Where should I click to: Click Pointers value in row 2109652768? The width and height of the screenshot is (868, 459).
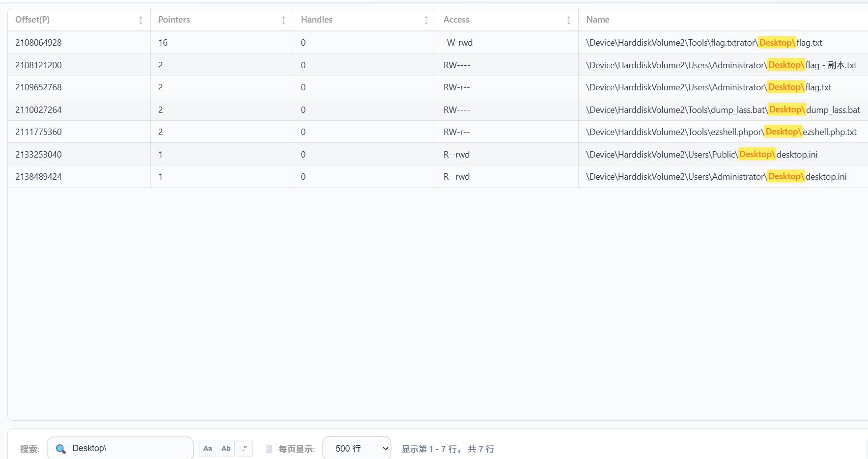click(x=160, y=87)
